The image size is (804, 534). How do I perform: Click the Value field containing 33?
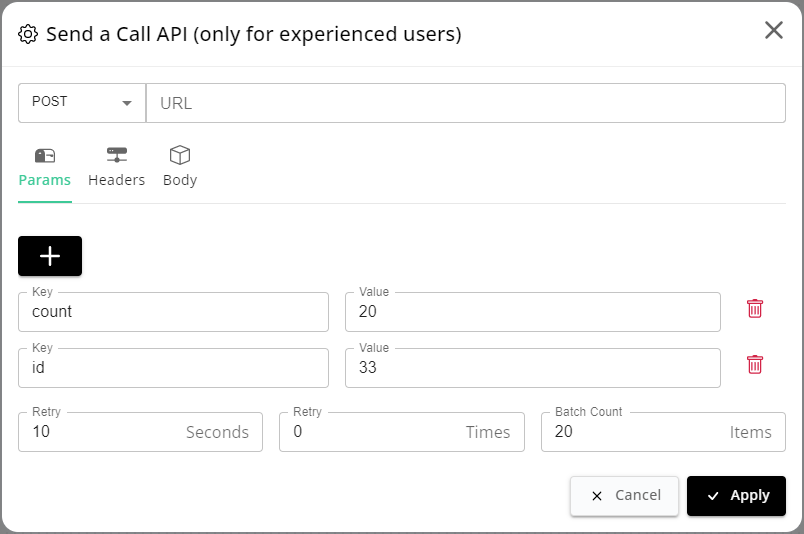click(533, 368)
